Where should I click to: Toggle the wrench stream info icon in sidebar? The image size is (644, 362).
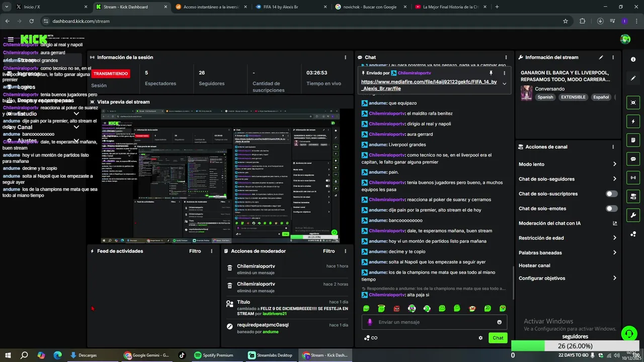pos(633,215)
